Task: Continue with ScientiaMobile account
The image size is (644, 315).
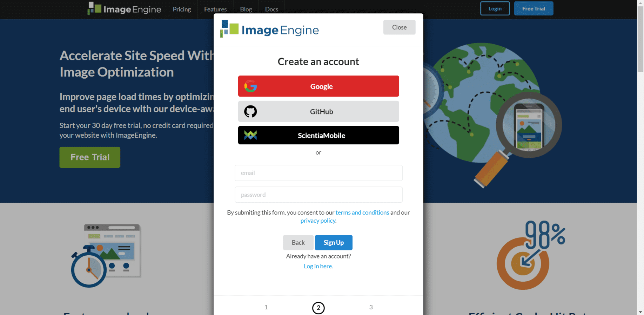Action: 318,135
